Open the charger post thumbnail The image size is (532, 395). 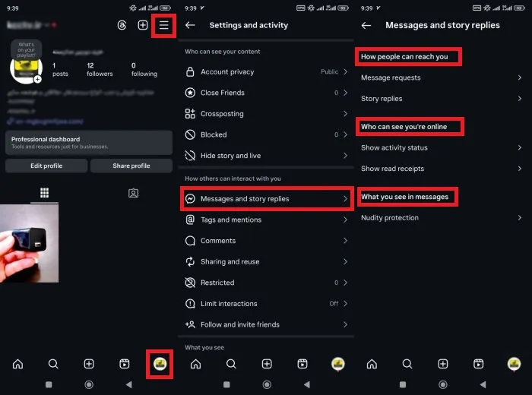coord(29,243)
